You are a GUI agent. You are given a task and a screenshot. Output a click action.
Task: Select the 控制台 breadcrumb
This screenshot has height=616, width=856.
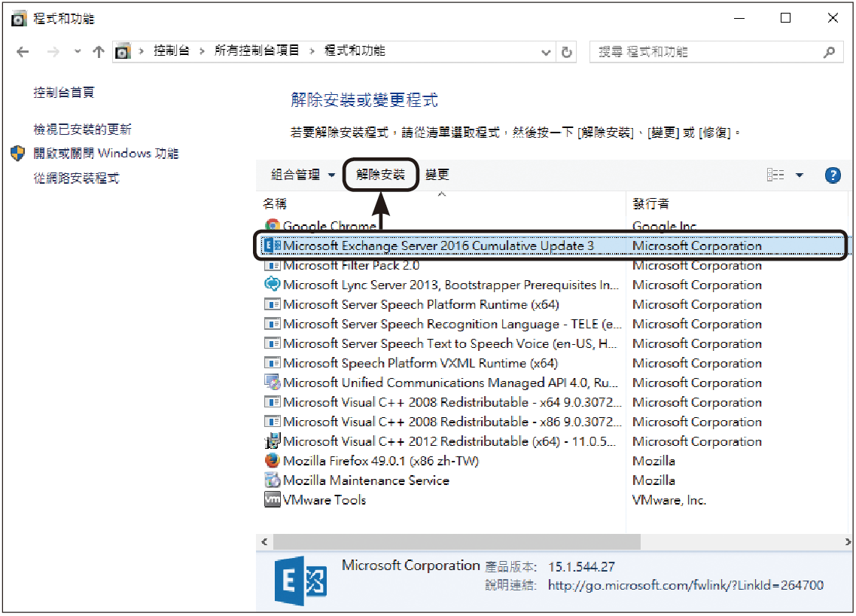point(172,50)
